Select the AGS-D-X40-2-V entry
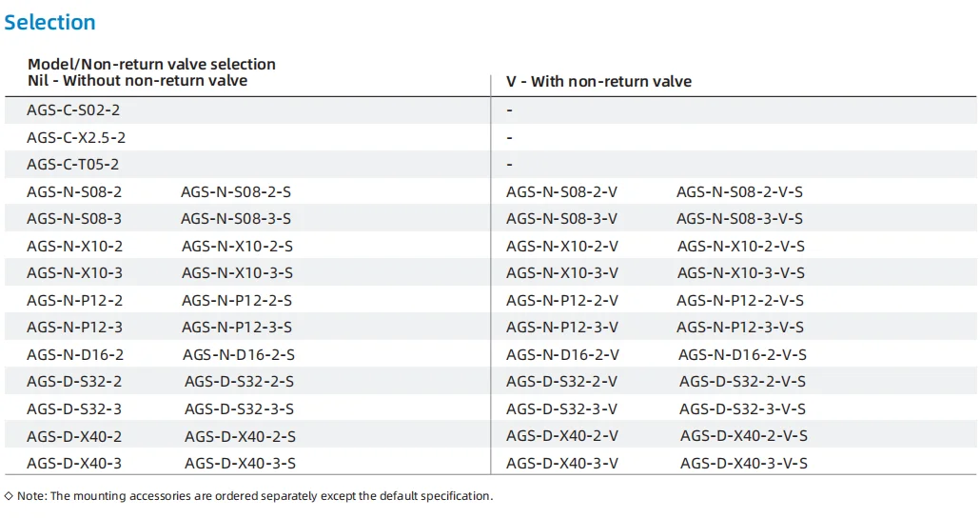 [x=562, y=436]
